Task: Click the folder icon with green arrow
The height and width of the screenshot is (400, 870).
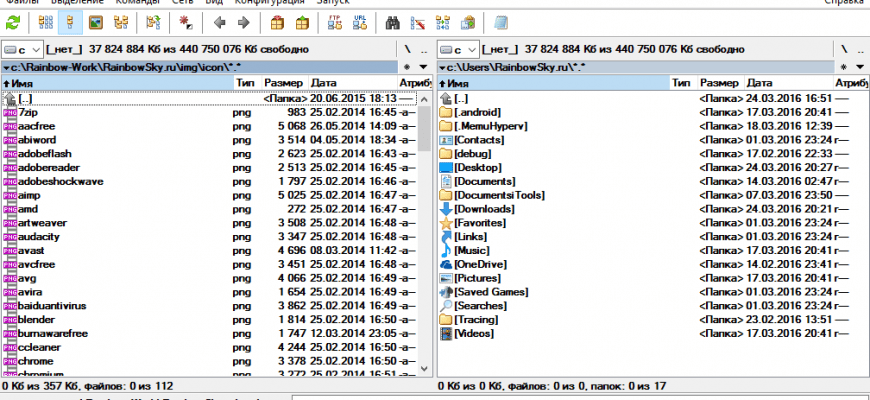Action: click(x=153, y=23)
